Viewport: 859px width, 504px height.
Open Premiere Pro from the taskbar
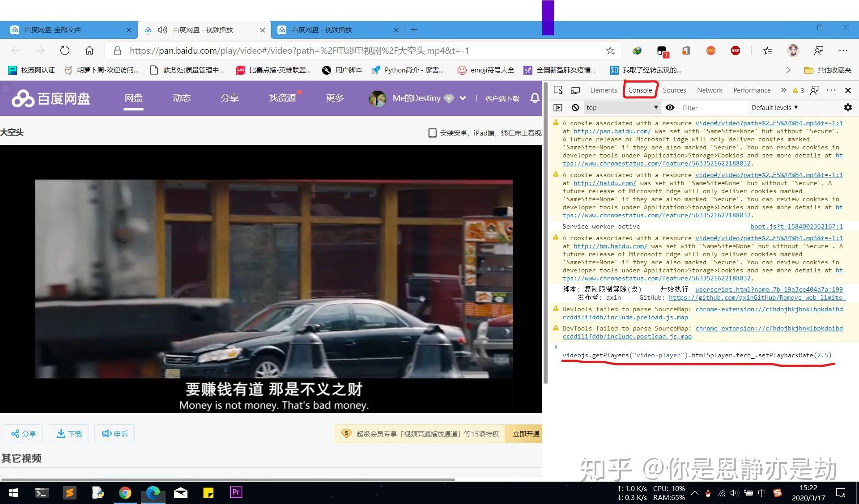[236, 492]
